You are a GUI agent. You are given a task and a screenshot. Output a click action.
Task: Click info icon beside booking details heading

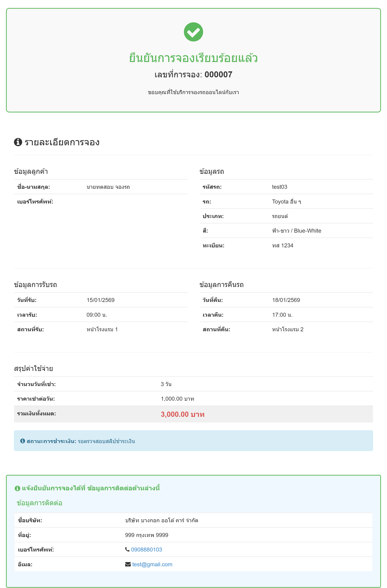point(18,142)
